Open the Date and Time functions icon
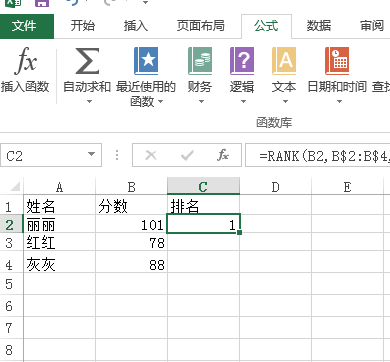Image resolution: width=390 pixels, height=362 pixels. pos(337,61)
